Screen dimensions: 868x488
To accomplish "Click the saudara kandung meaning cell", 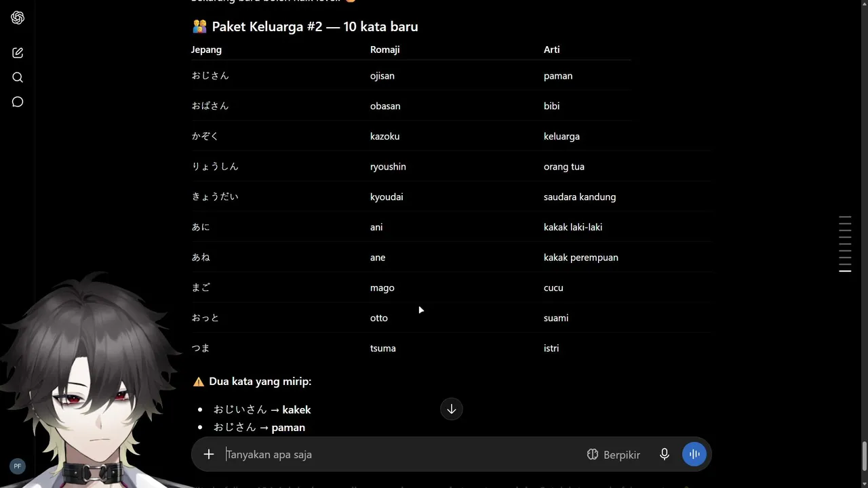I will 580,197.
